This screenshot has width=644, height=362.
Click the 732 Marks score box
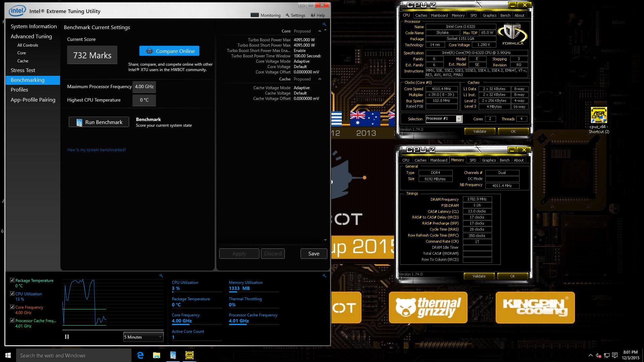coord(92,55)
